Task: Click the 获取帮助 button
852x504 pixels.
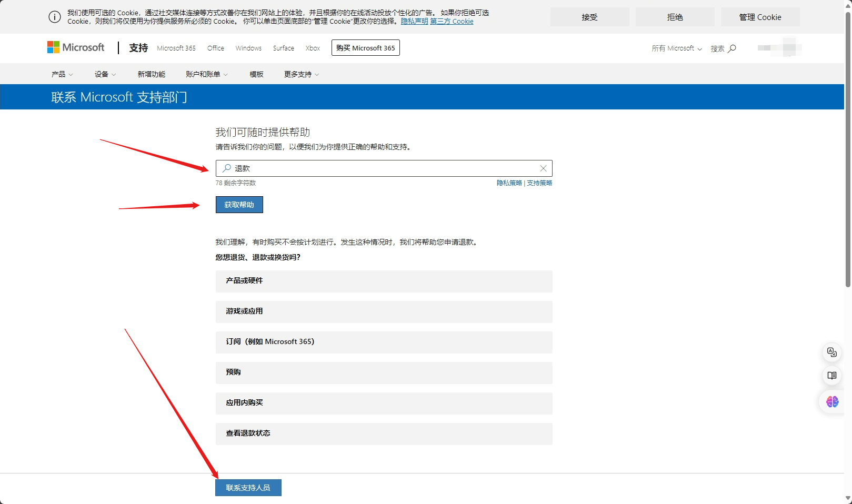Action: (x=239, y=205)
